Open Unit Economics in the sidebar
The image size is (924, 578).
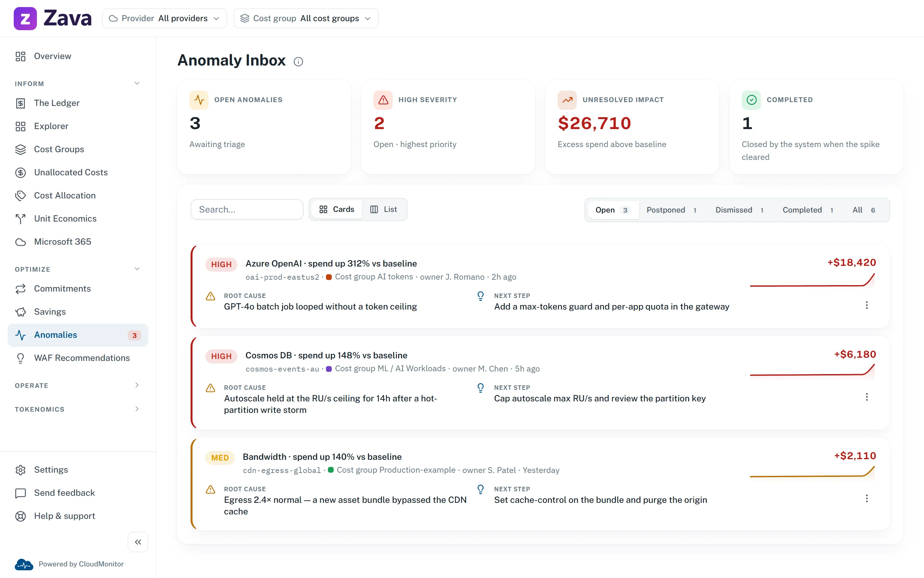pyautogui.click(x=78, y=219)
